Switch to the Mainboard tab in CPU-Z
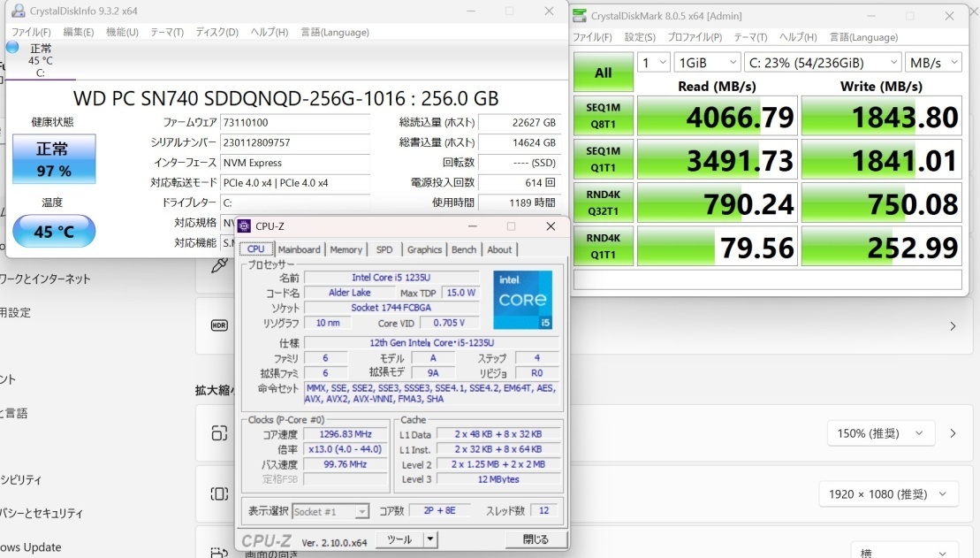Image resolution: width=980 pixels, height=558 pixels. pyautogui.click(x=299, y=249)
